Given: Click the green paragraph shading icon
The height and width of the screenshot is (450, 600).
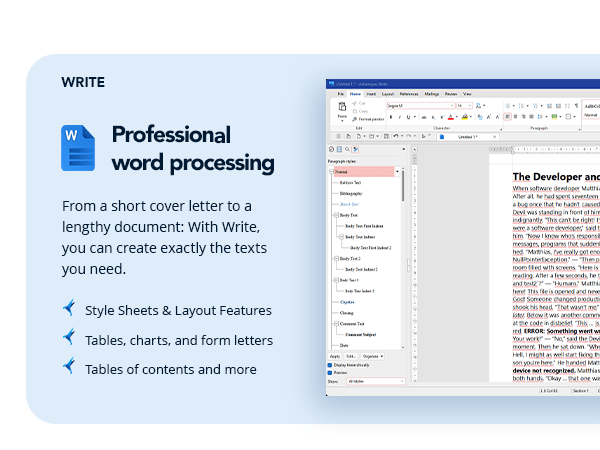Looking at the screenshot, I should [x=554, y=117].
